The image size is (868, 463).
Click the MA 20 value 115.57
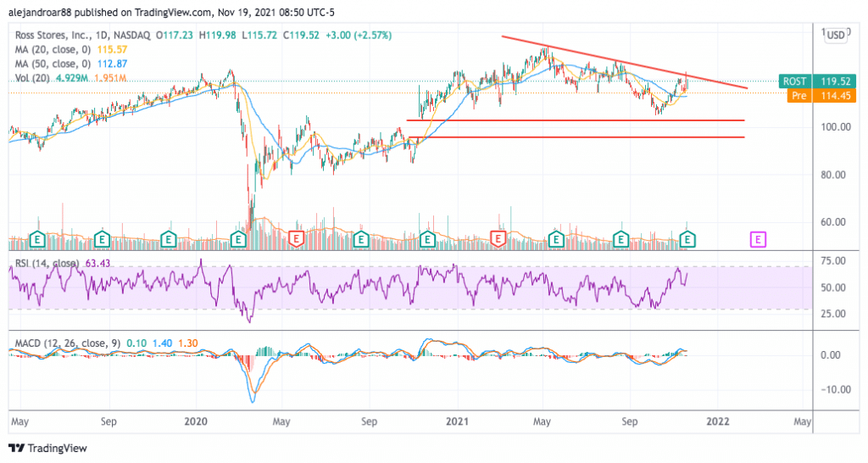(x=113, y=49)
